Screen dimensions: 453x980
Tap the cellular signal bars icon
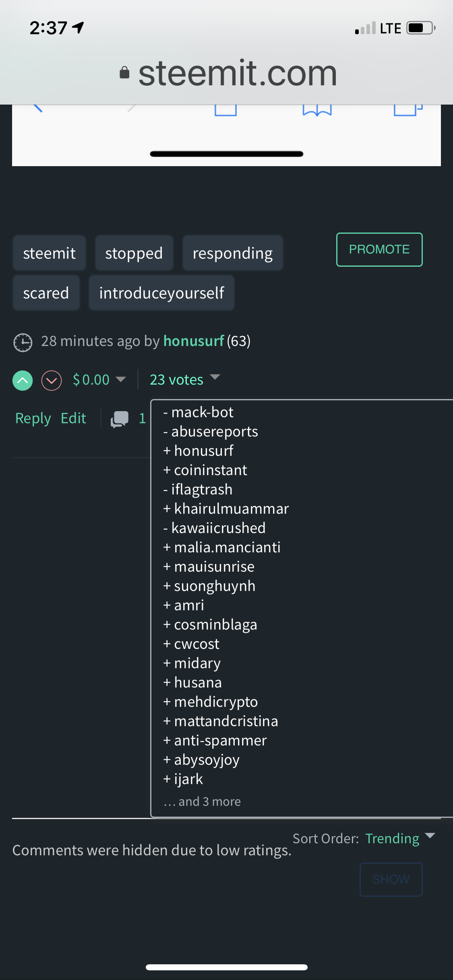366,28
